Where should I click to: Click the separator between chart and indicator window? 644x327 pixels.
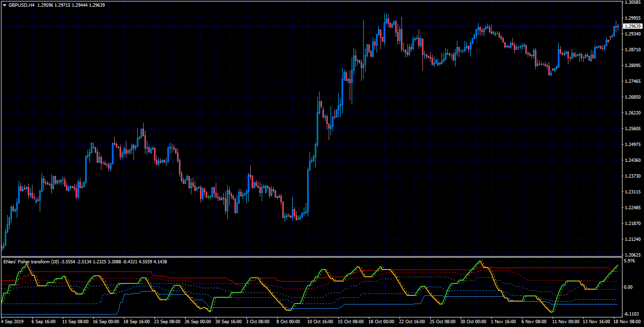click(311, 257)
